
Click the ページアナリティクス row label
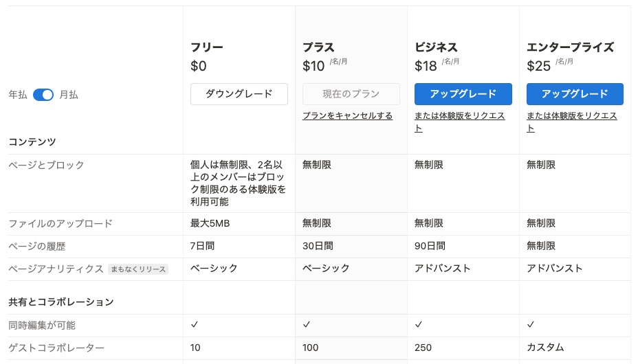point(56,269)
